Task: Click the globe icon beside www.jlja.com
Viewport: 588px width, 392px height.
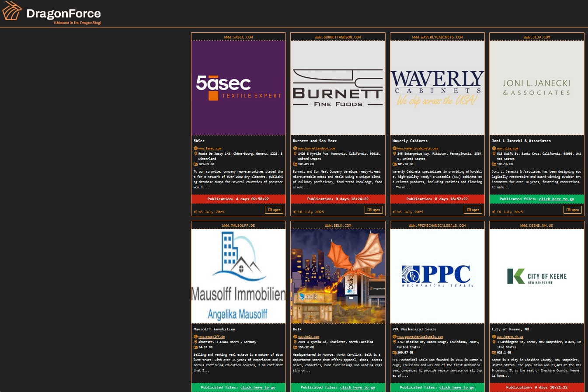Action: point(494,149)
